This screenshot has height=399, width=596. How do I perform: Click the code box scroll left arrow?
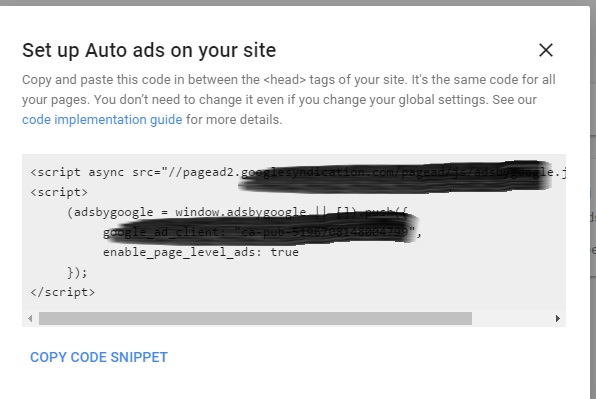[30, 318]
